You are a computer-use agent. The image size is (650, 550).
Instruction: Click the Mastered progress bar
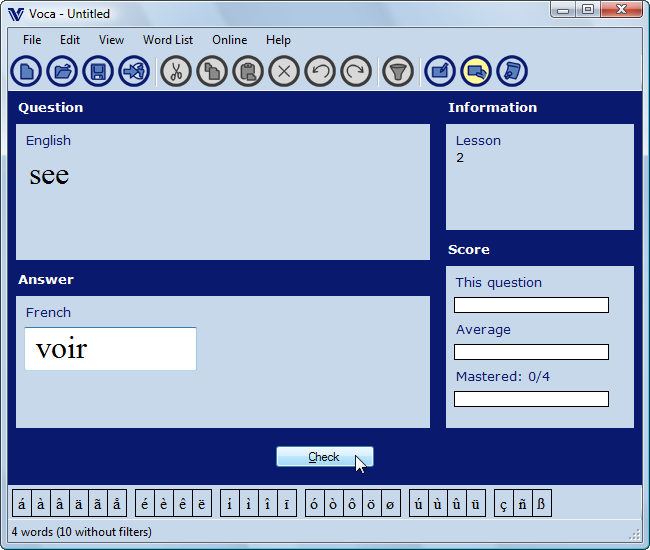[x=531, y=399]
